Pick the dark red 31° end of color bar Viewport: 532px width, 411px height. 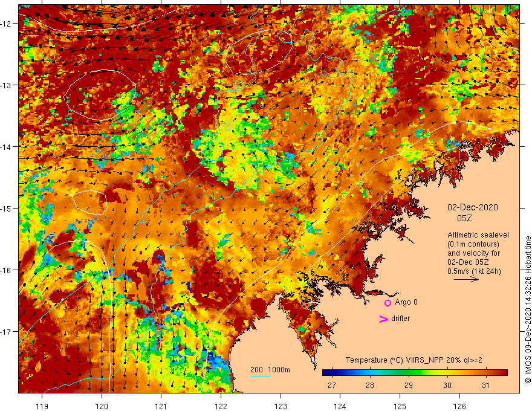point(505,373)
